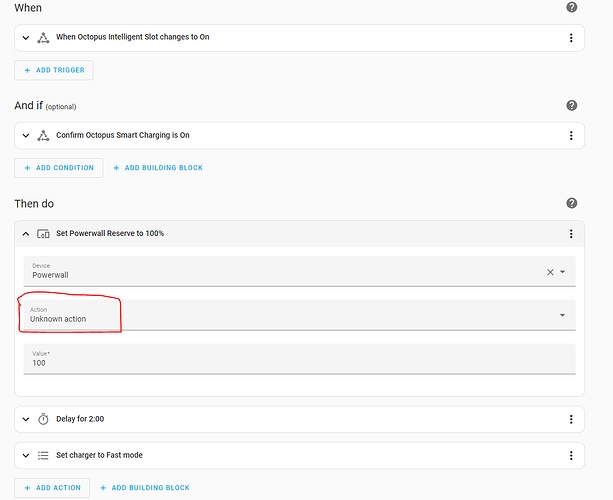Click the Value field containing 100
The image size is (613, 500).
299,359
